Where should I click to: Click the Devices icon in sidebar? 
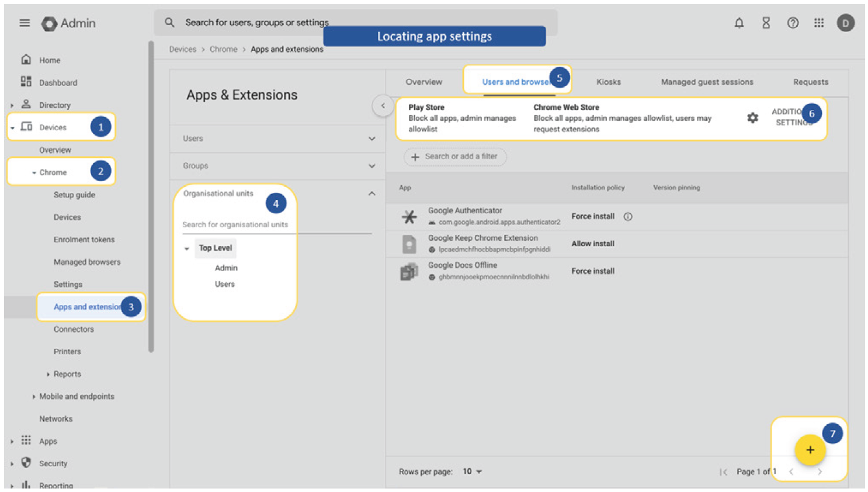[x=26, y=127]
